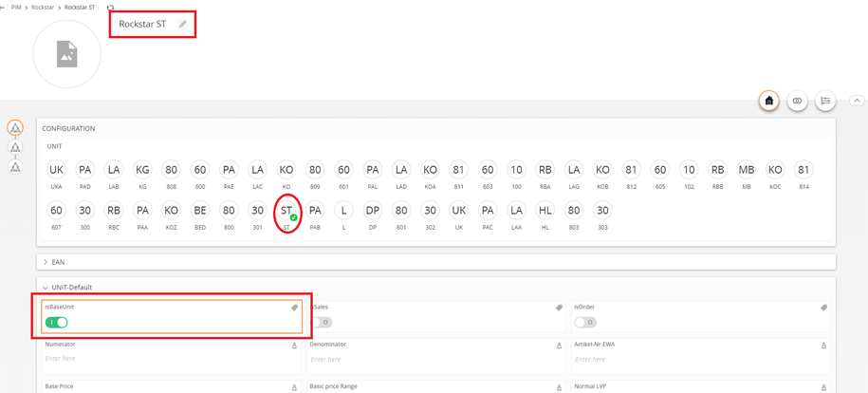Screen dimensions: 868x393
Task: Turn off the isBaseUnit toggle
Action: (x=57, y=322)
